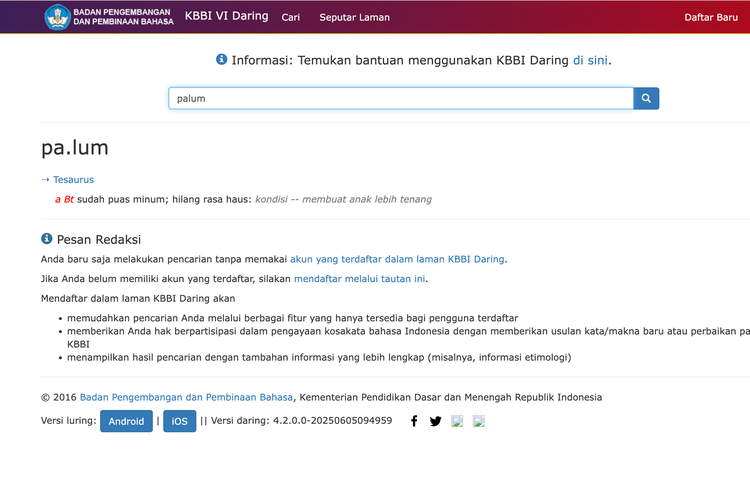Follow 'mendaftar melalui tautan ini' link
This screenshot has width=750, height=500.
coord(359,278)
